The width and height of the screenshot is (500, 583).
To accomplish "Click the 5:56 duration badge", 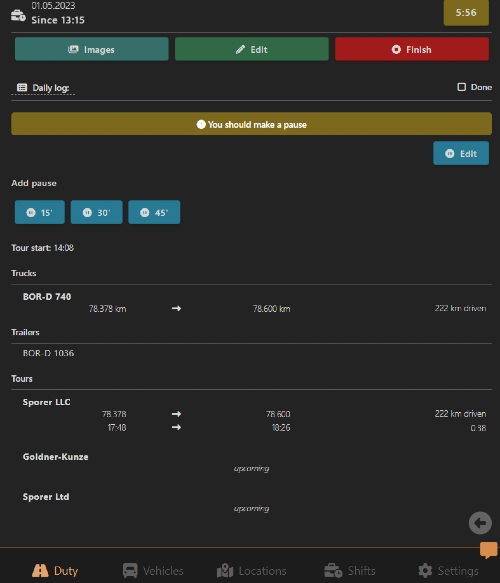I will click(x=466, y=13).
